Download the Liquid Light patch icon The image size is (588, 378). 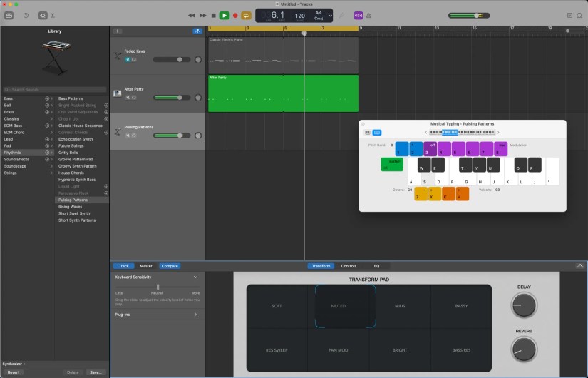(x=106, y=186)
